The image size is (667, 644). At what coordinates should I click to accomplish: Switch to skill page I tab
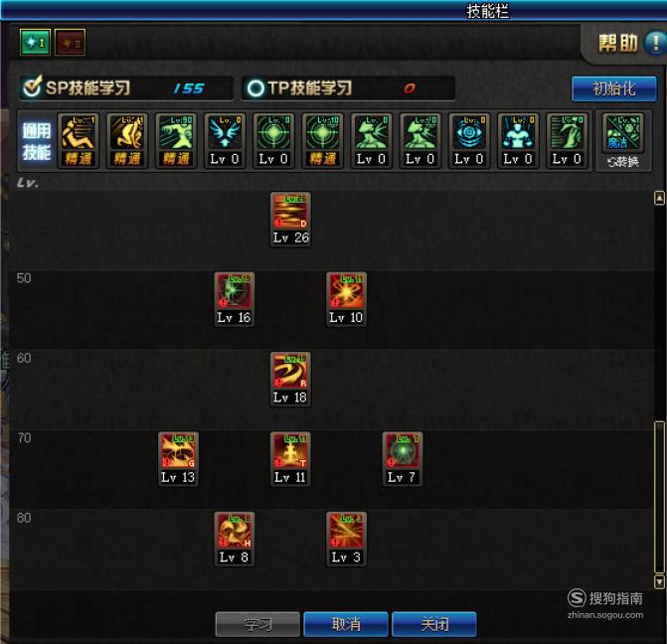click(x=36, y=43)
